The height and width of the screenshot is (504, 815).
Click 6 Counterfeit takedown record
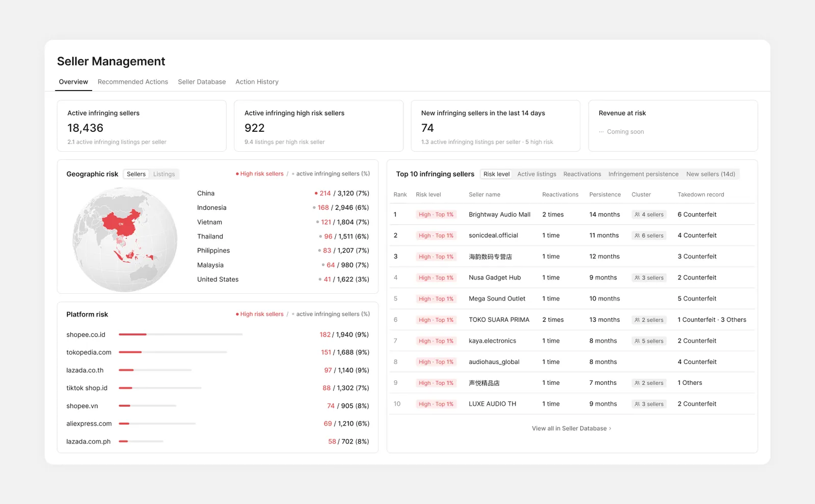697,215
